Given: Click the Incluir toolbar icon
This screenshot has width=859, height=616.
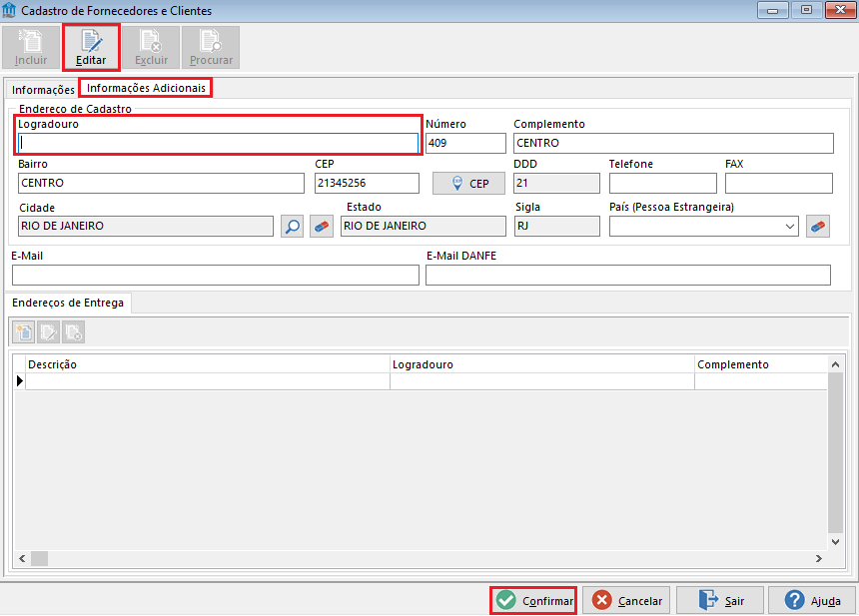Looking at the screenshot, I should 31,47.
